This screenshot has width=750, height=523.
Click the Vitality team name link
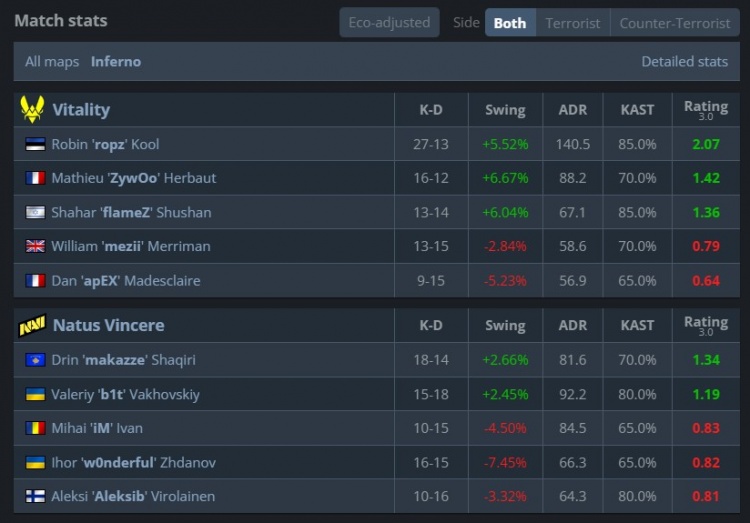coord(81,109)
